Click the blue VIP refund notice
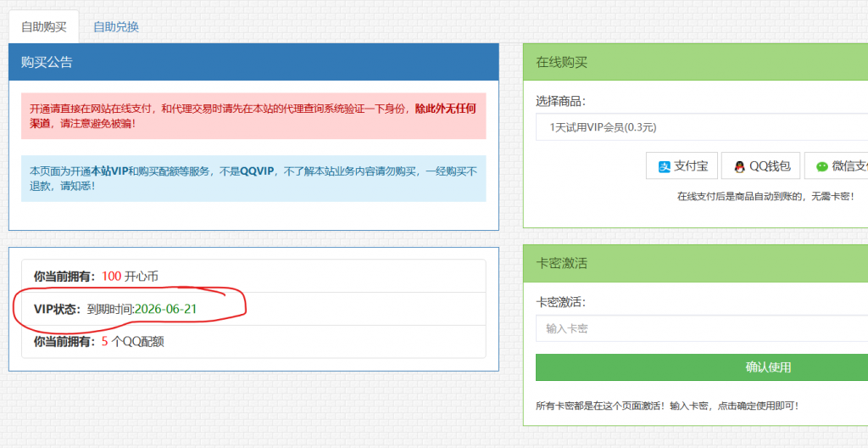 pyautogui.click(x=253, y=178)
